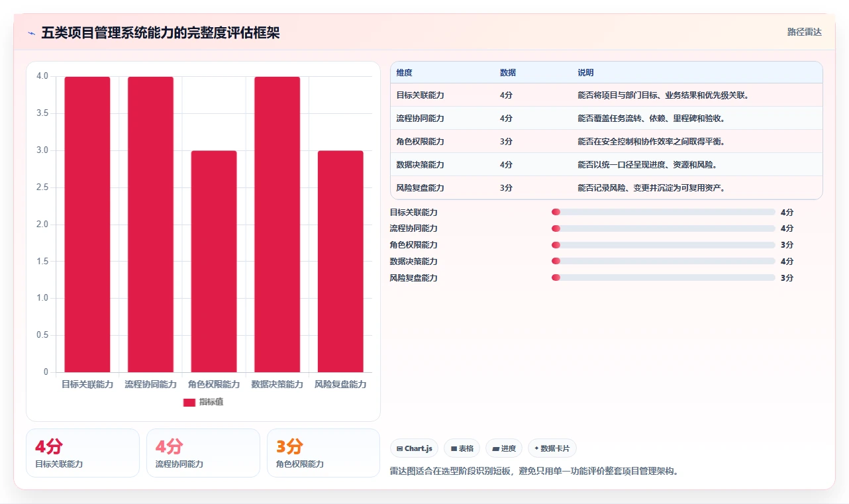The width and height of the screenshot is (849, 504).
Task: Open the 4分 目标关联能力 data card
Action: (x=83, y=453)
